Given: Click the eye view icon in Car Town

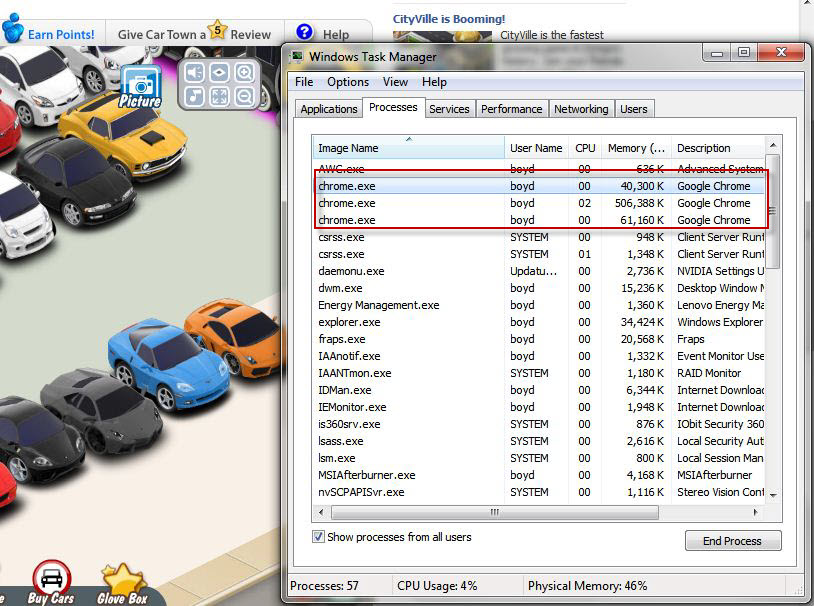Looking at the screenshot, I should click(219, 72).
